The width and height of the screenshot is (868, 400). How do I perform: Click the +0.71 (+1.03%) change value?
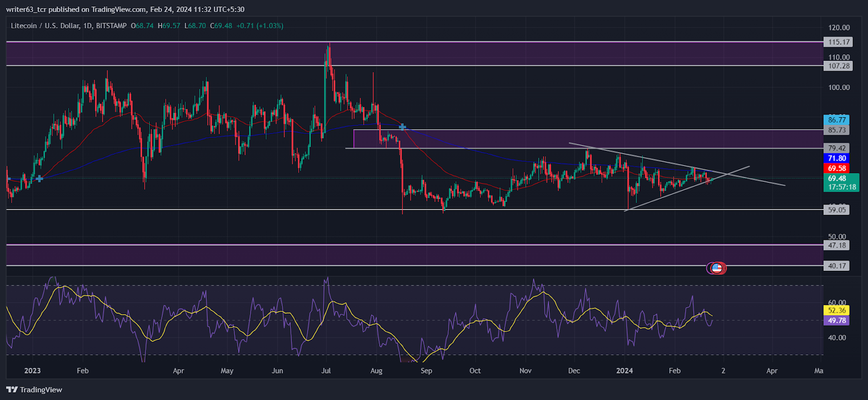(259, 26)
